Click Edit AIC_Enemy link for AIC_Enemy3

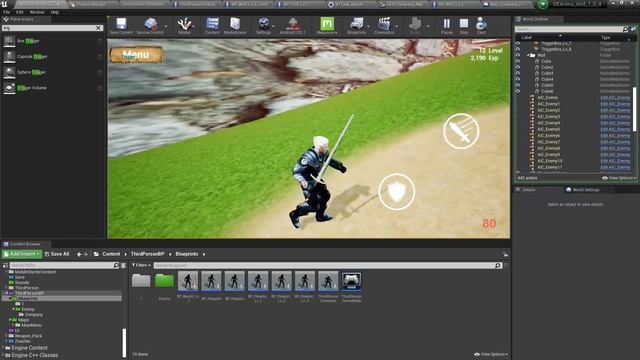615,117
